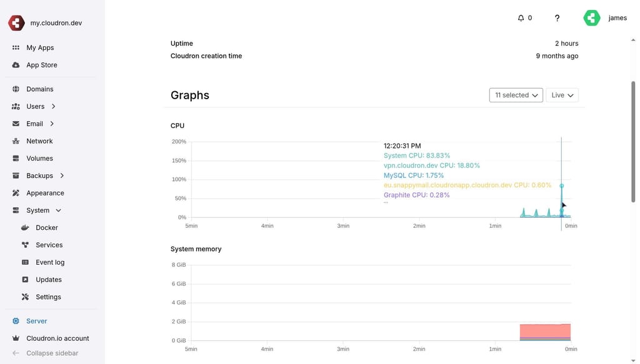Expand the Backups submenu chevron
The height and width of the screenshot is (364, 640).
click(x=62, y=175)
